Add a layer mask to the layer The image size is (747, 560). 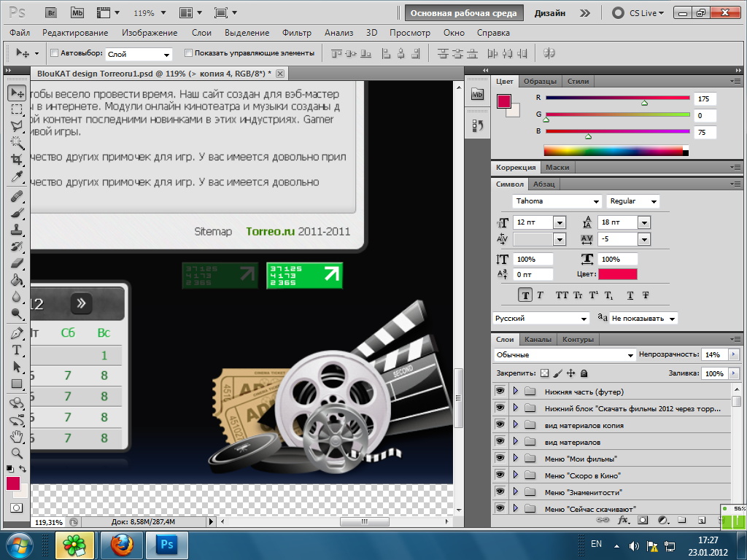coord(643,520)
